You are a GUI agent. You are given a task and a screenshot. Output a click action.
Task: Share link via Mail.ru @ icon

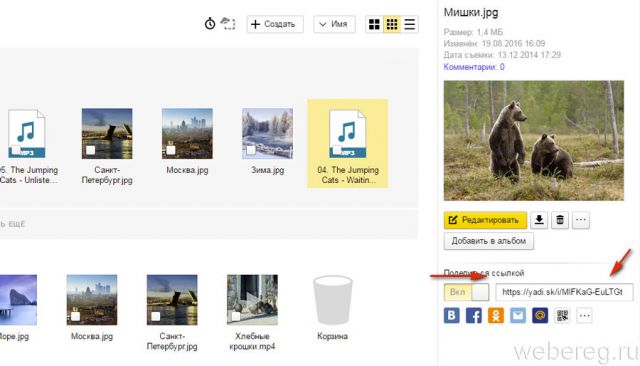tap(540, 315)
